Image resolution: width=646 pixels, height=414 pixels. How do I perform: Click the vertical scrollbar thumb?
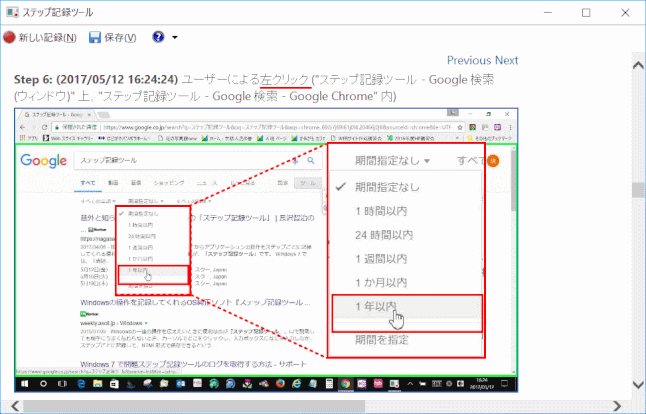click(x=638, y=190)
